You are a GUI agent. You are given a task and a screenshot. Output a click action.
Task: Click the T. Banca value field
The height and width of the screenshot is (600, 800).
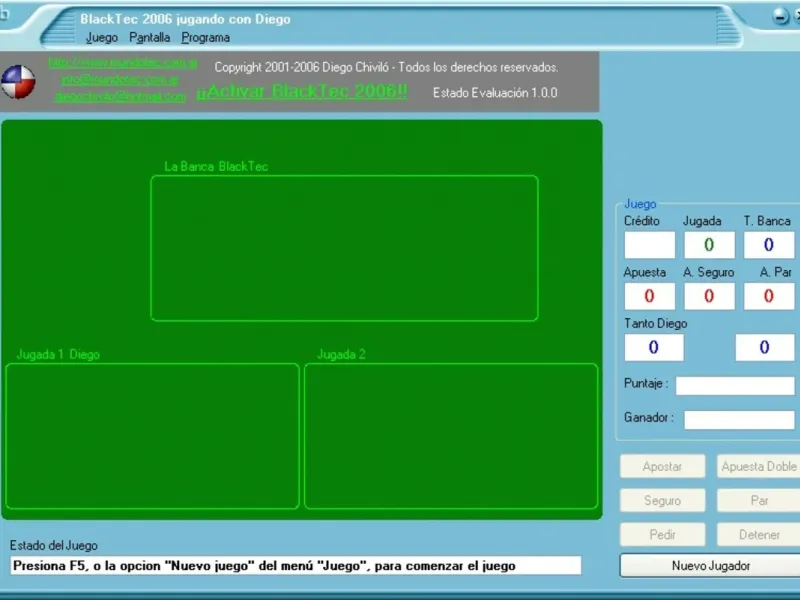pyautogui.click(x=769, y=245)
